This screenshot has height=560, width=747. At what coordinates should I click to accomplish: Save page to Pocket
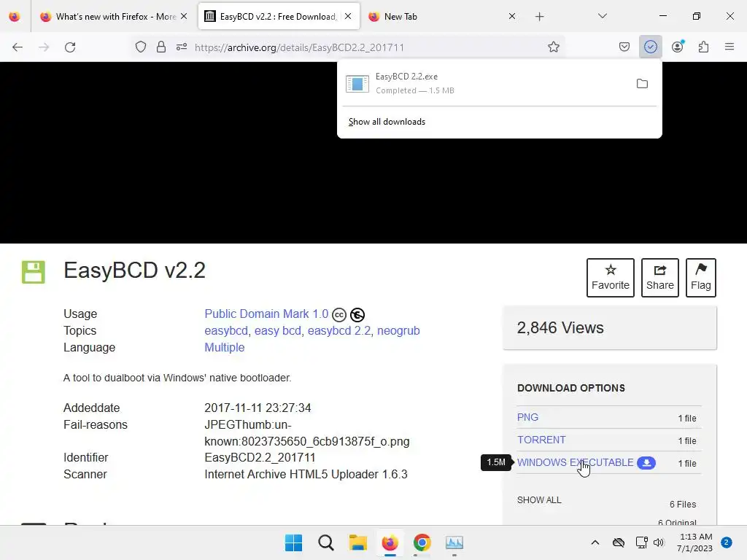coord(624,47)
